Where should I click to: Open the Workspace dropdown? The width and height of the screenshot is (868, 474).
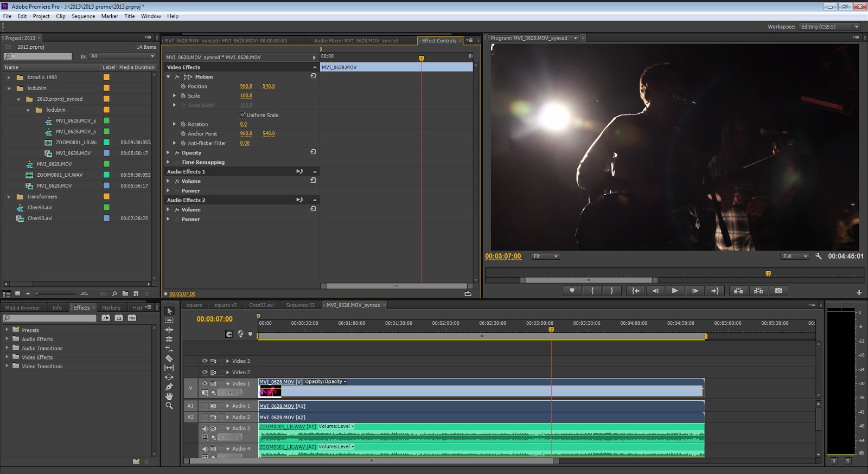tap(829, 27)
